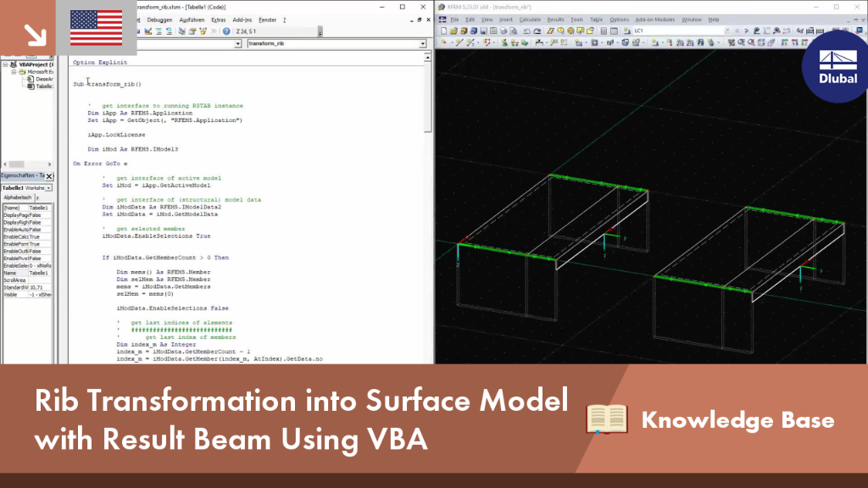
Task: Click scroll-up arrow of code window
Action: click(427, 58)
